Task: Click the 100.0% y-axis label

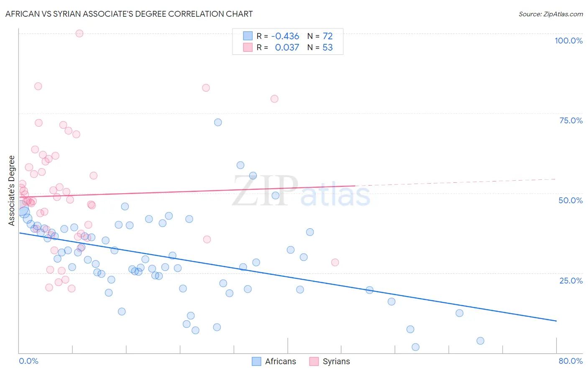Action: tap(568, 41)
